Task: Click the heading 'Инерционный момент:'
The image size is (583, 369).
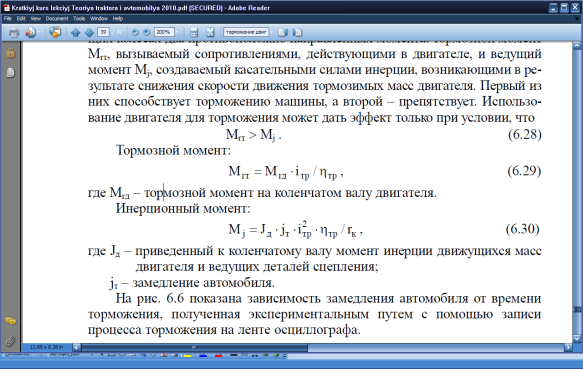Action: point(183,208)
